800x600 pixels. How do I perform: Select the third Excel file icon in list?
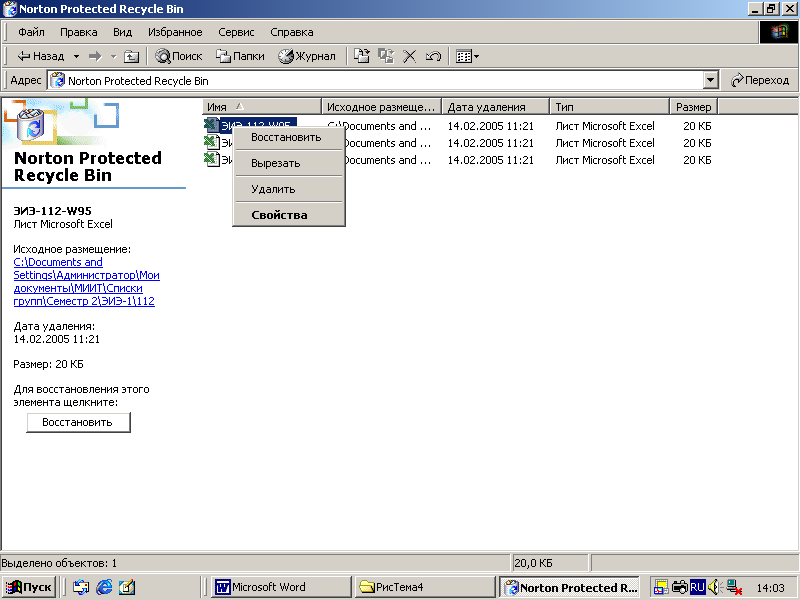[x=211, y=159]
